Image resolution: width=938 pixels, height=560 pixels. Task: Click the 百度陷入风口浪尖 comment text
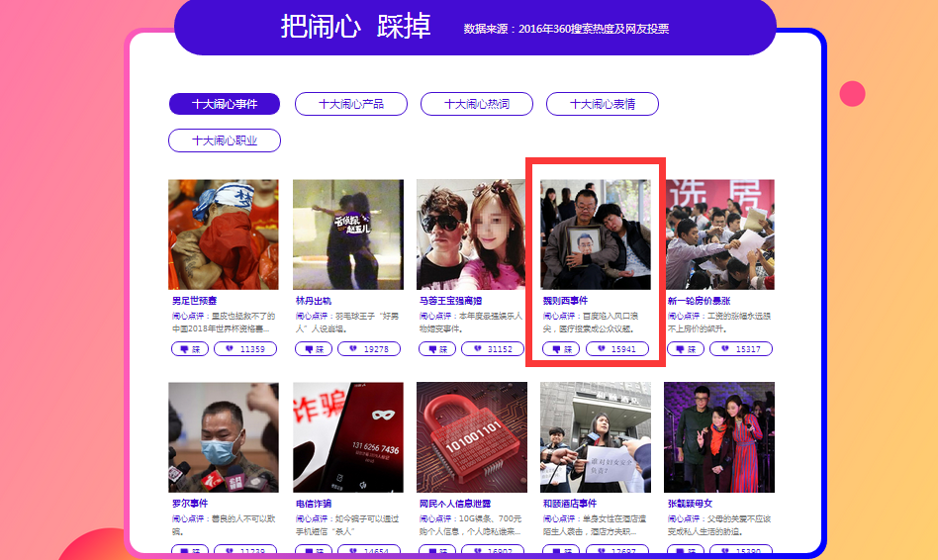point(591,323)
